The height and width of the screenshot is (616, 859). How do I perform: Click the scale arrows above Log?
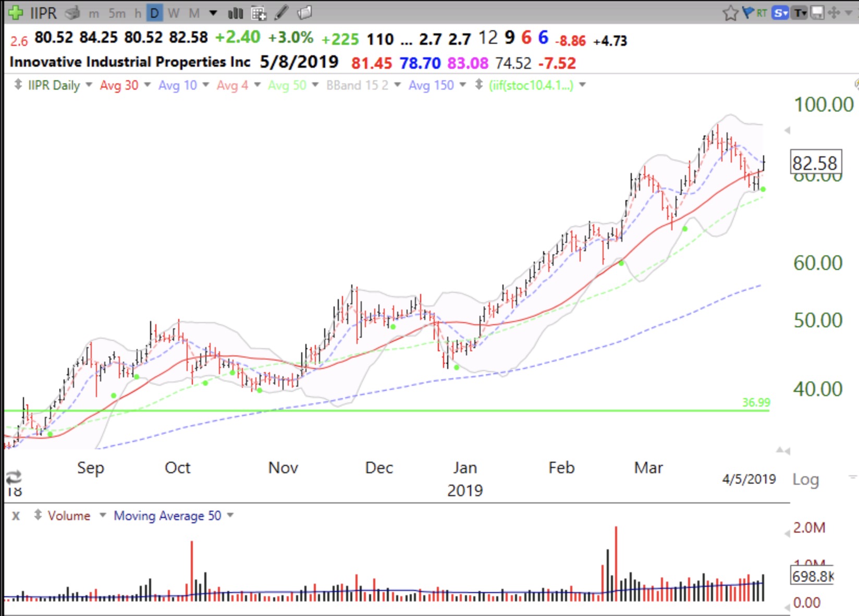tap(783, 450)
